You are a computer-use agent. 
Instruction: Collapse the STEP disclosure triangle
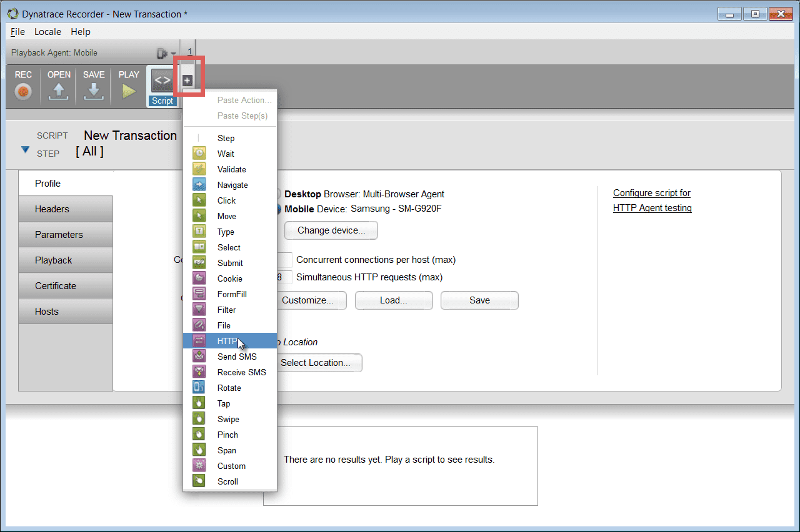click(26, 150)
